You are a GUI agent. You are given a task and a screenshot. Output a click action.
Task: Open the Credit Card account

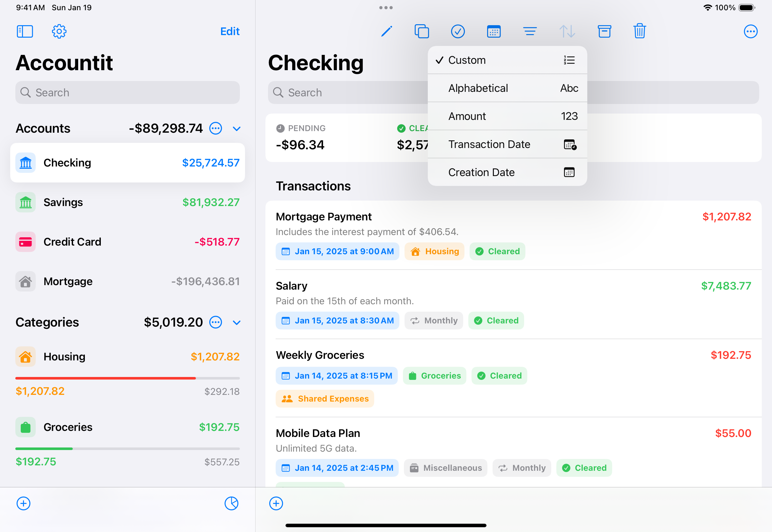point(128,242)
